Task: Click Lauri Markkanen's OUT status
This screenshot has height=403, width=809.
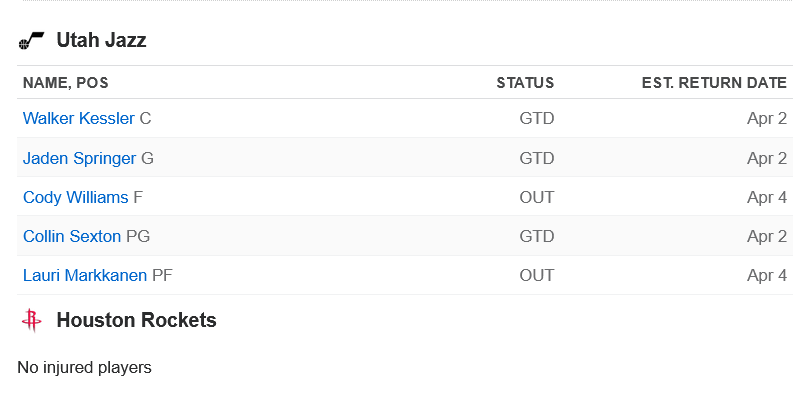Action: [537, 276]
